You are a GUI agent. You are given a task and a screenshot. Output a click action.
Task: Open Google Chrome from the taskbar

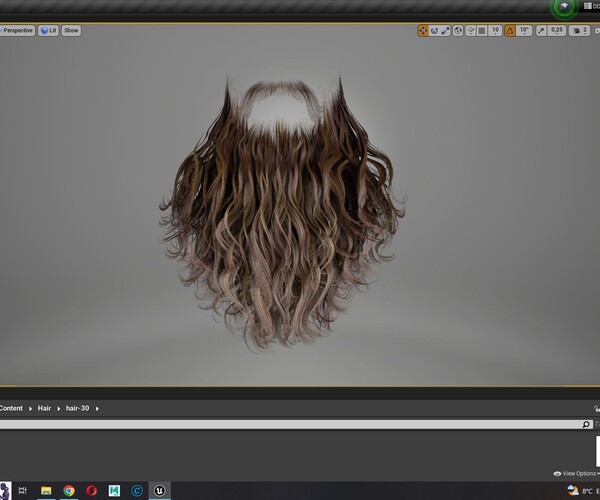click(x=69, y=490)
